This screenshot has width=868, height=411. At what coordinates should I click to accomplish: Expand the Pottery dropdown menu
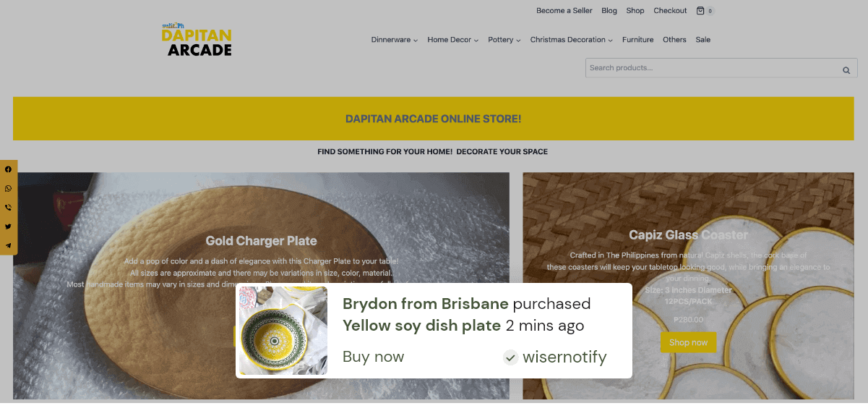[x=504, y=40]
